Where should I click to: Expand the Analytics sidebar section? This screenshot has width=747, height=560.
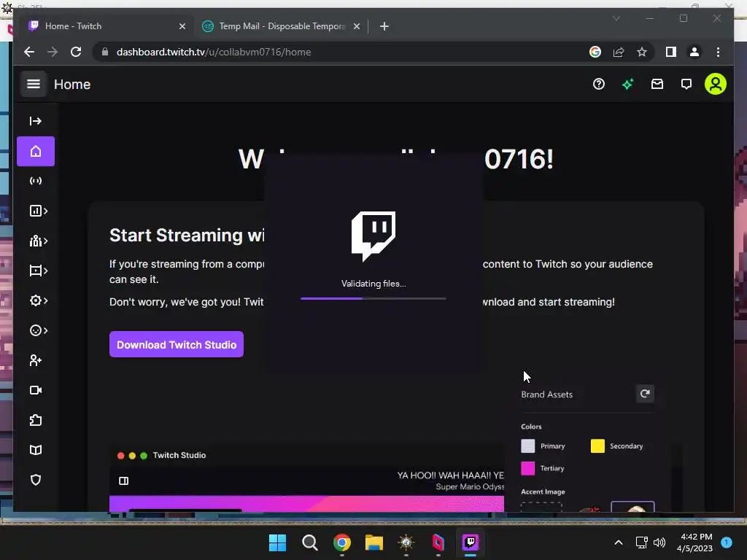39,211
